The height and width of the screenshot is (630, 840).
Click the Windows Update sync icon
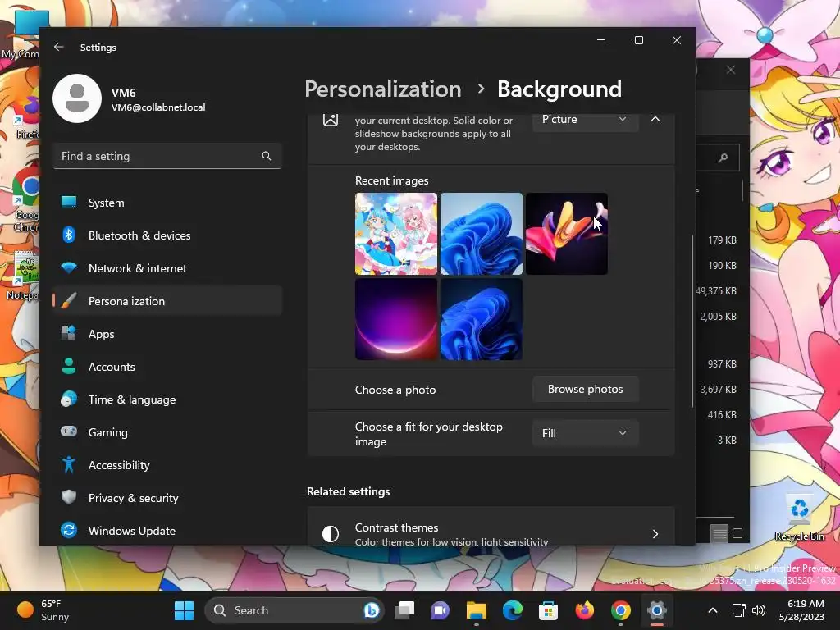pos(69,530)
